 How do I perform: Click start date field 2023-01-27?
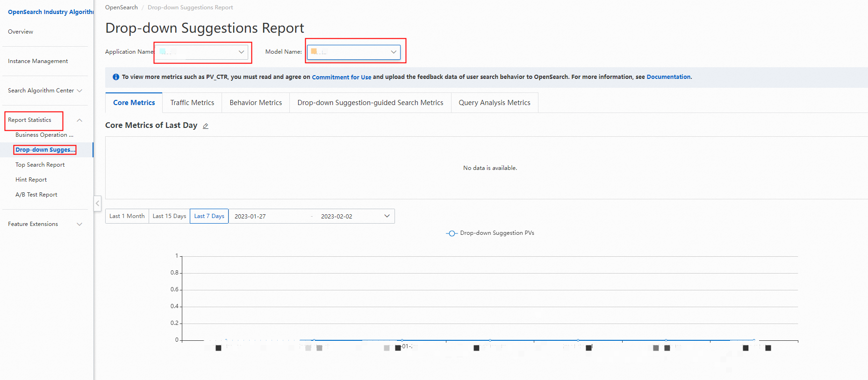250,217
